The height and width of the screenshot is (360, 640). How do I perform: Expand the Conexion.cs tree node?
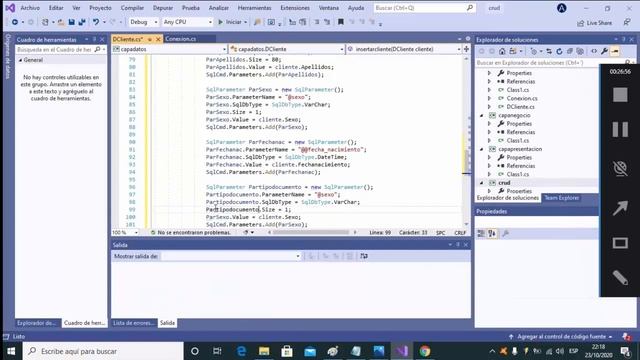[x=489, y=98]
